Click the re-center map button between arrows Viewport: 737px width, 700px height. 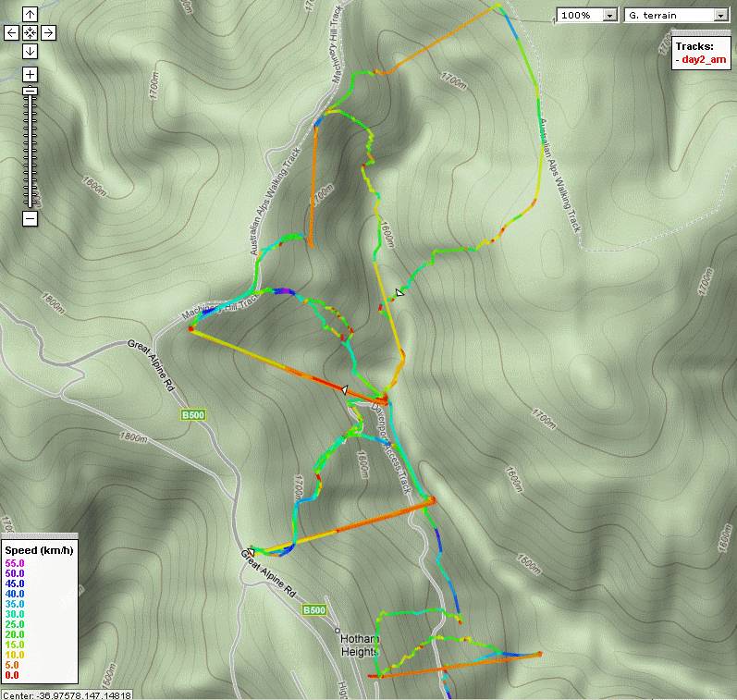pos(30,32)
